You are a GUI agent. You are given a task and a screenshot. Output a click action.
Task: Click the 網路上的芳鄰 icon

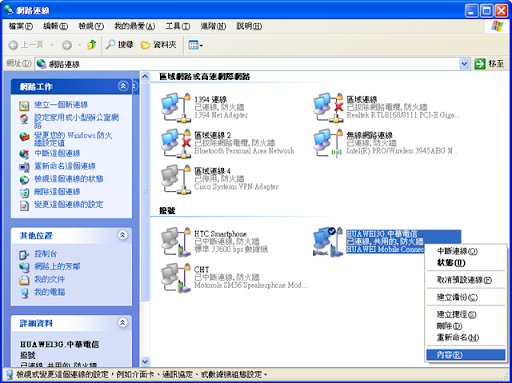[x=24, y=267]
